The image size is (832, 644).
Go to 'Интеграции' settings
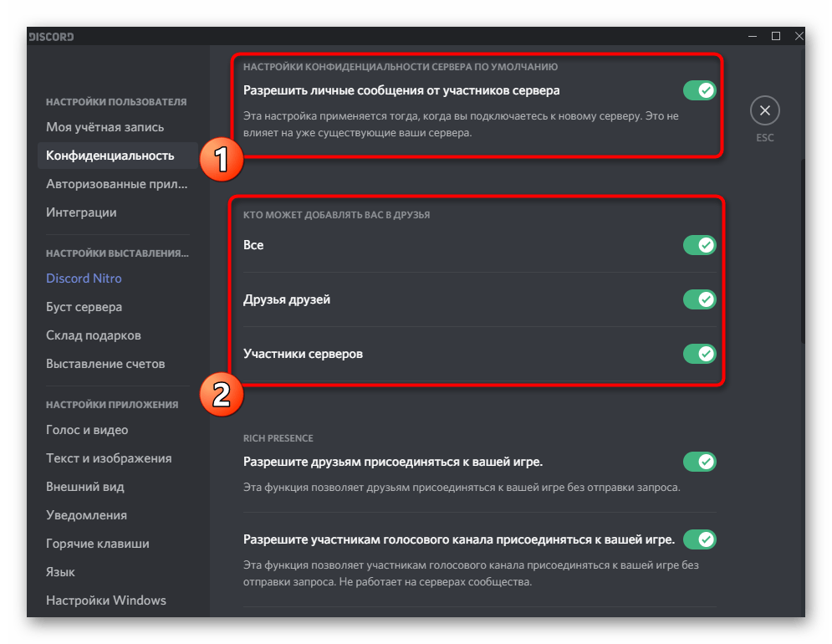pyautogui.click(x=81, y=212)
